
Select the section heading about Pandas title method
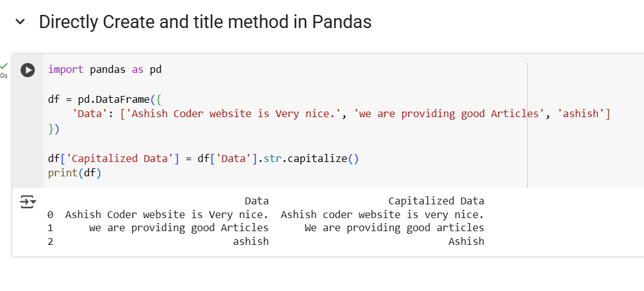pos(205,22)
